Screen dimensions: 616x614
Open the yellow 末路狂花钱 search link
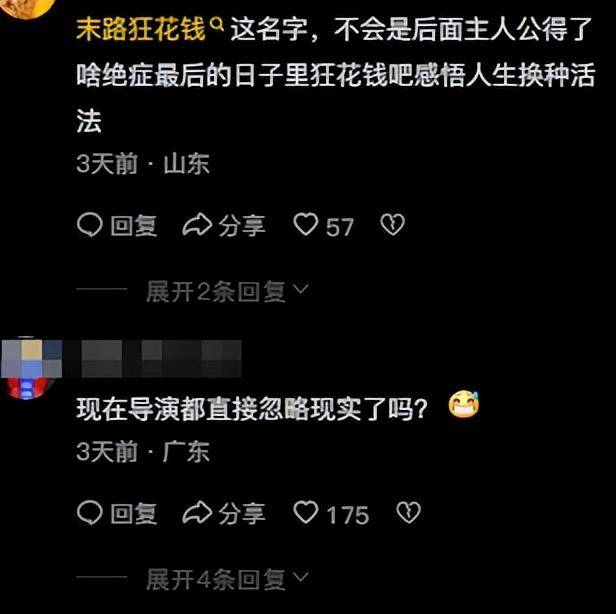141,29
